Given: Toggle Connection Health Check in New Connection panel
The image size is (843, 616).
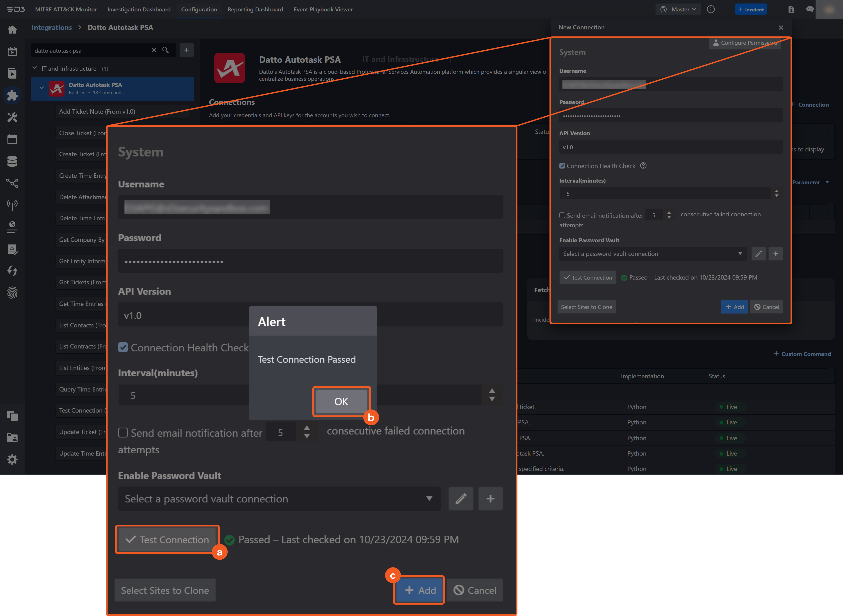Looking at the screenshot, I should 562,165.
